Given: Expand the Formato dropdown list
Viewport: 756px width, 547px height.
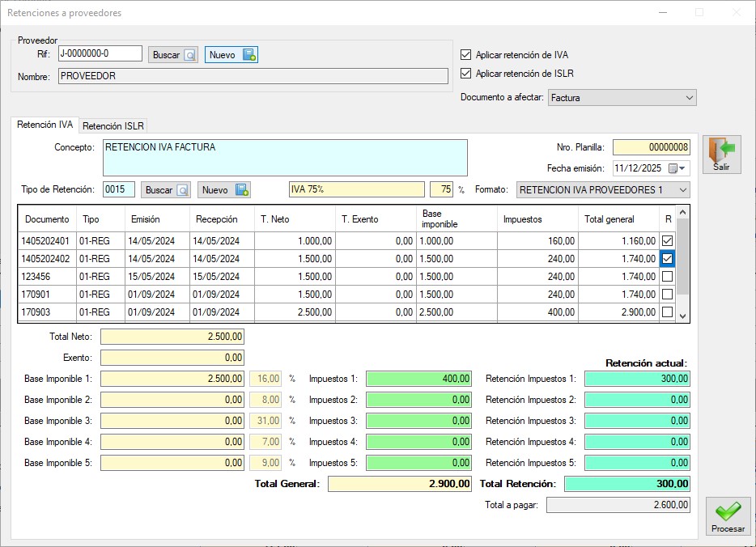Looking at the screenshot, I should (682, 190).
